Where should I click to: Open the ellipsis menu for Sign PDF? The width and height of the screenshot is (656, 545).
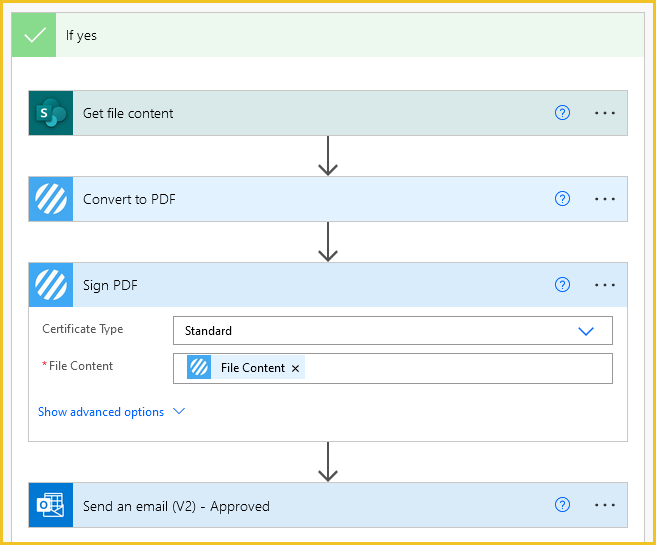(605, 285)
